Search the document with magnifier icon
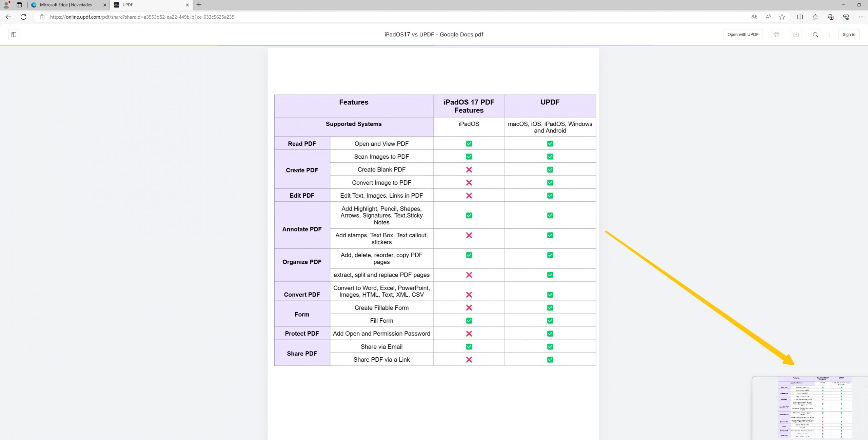This screenshot has height=440, width=868. [x=815, y=35]
